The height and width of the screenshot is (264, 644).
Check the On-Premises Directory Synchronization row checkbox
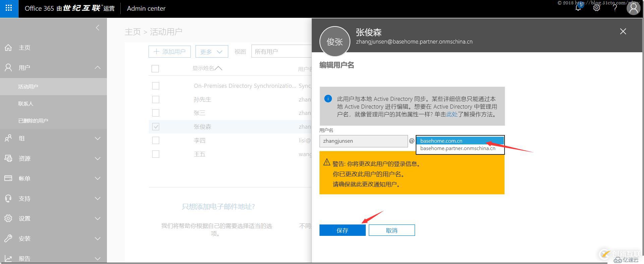156,86
